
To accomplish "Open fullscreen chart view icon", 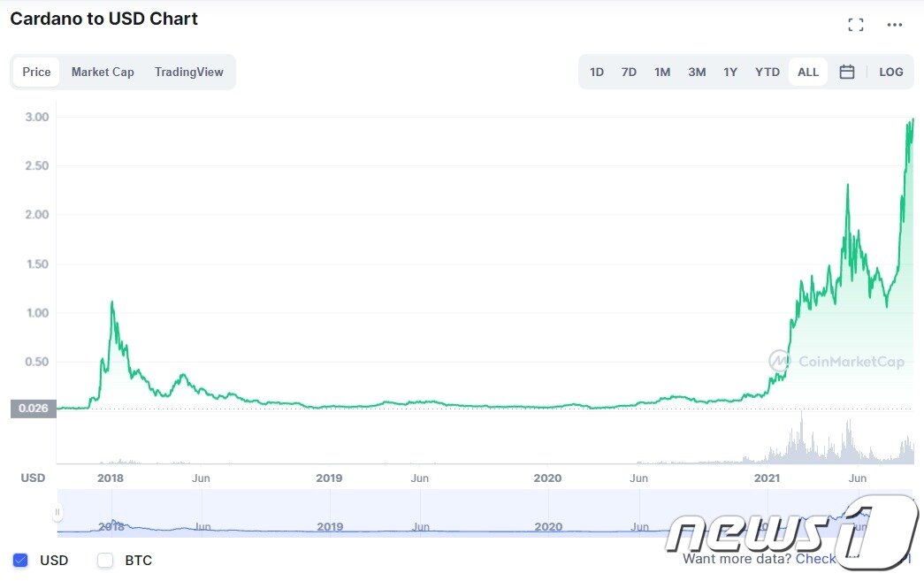I will pyautogui.click(x=855, y=25).
